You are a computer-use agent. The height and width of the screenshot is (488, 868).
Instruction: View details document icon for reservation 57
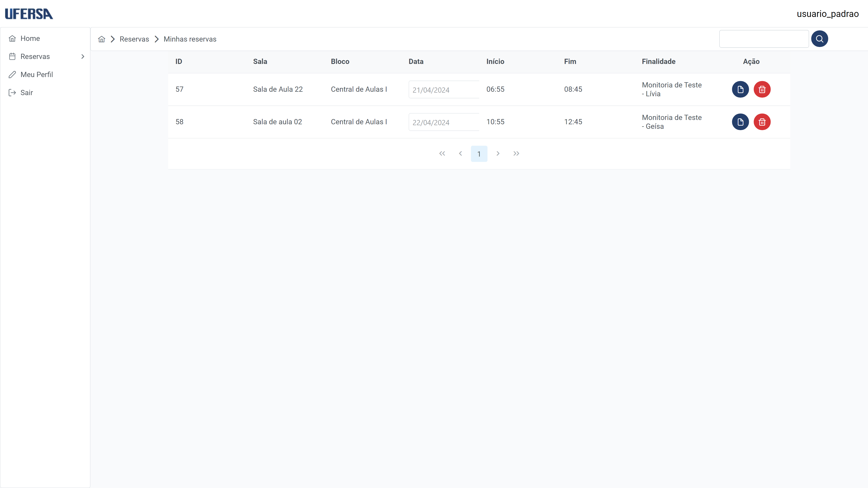[740, 89]
